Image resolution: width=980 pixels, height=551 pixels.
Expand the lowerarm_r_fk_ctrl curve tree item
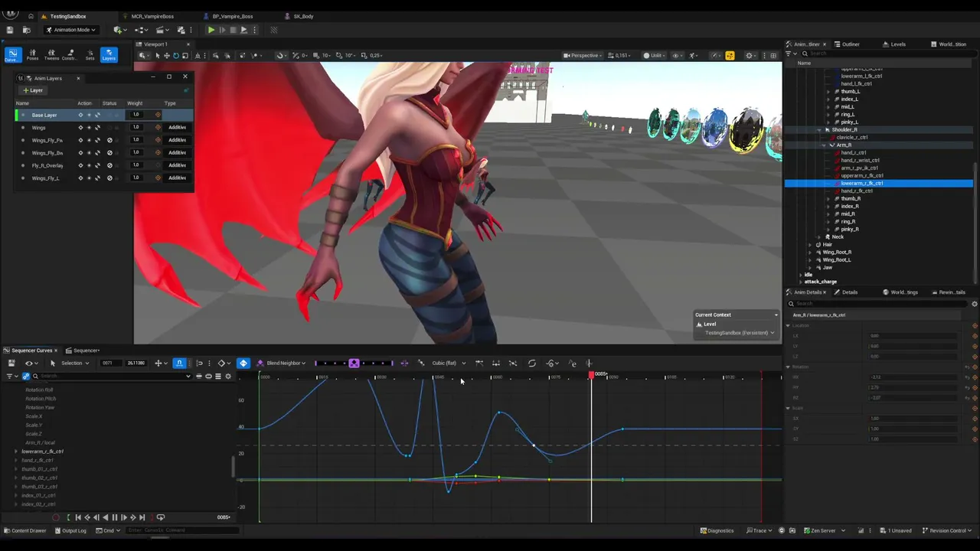point(16,452)
